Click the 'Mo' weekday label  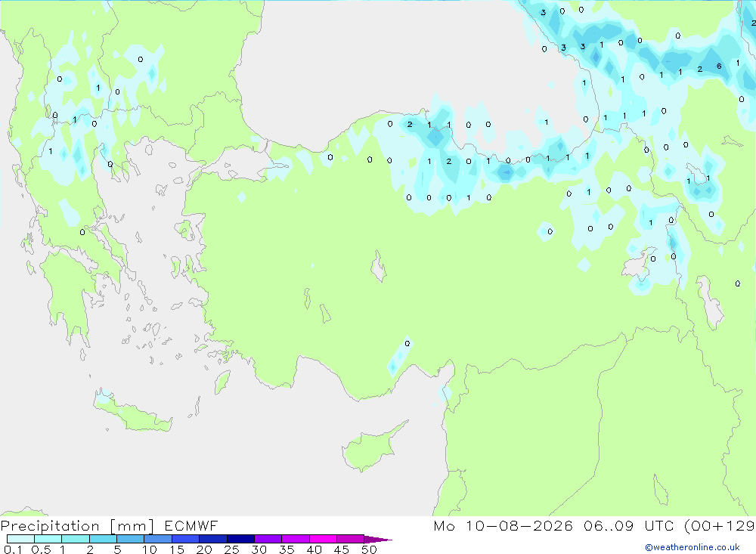(x=444, y=526)
